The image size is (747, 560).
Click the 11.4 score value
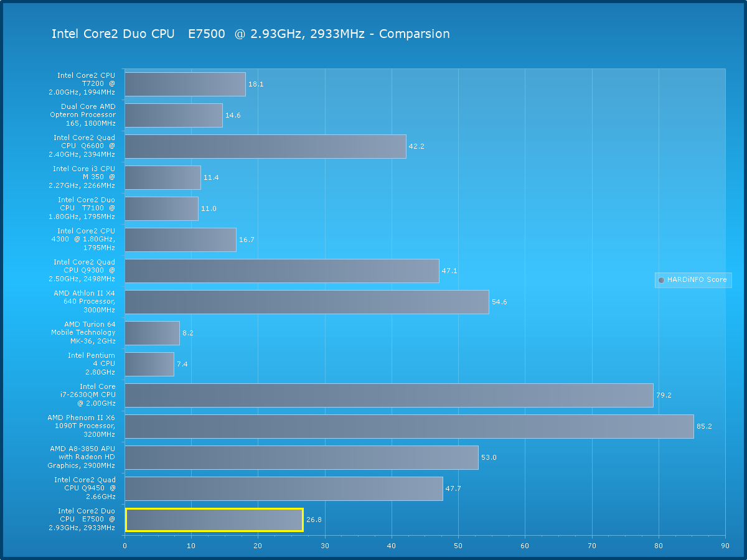(211, 177)
